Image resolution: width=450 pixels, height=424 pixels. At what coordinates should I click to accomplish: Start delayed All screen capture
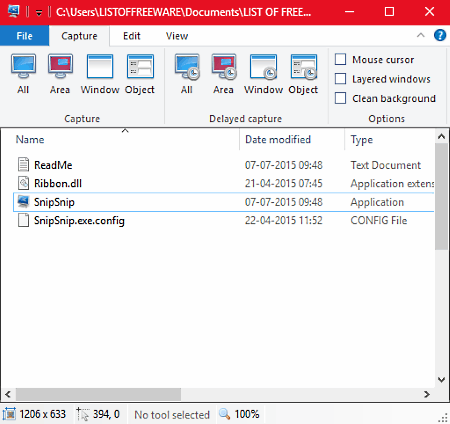pyautogui.click(x=187, y=74)
